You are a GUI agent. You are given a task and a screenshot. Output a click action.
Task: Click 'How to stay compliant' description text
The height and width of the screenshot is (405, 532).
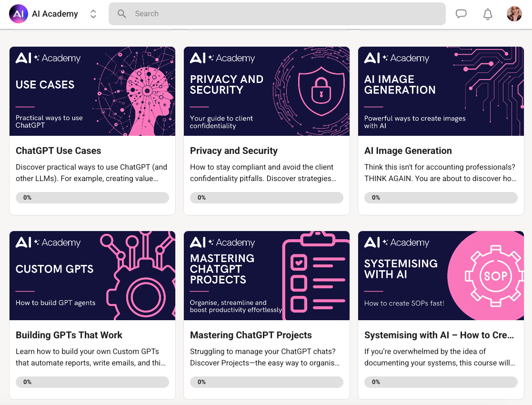(263, 173)
